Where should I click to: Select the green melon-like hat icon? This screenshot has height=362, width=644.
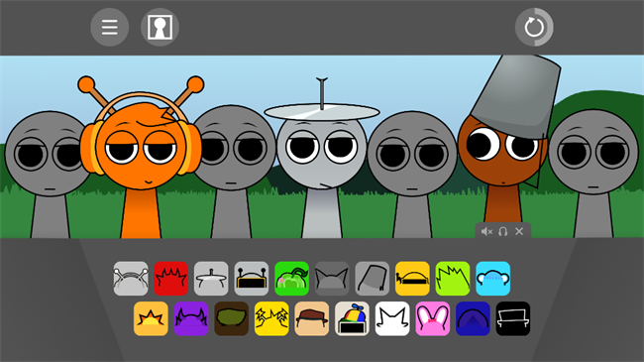point(291,279)
